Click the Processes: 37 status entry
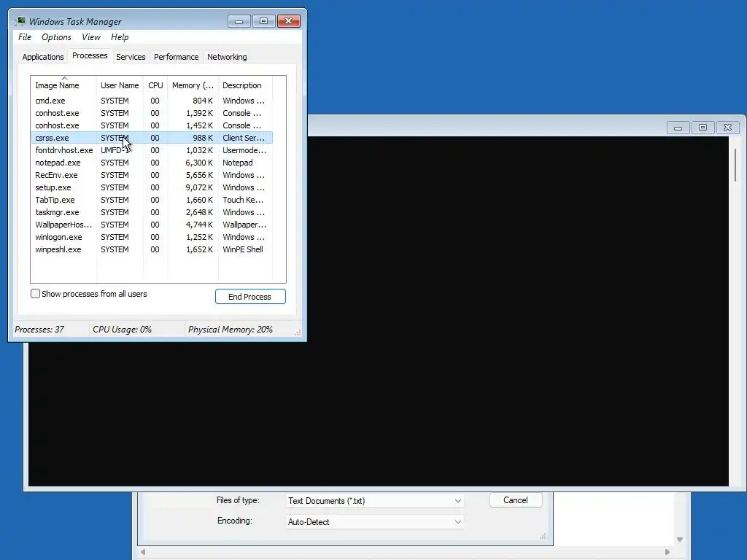The width and height of the screenshot is (747, 560). click(x=39, y=330)
